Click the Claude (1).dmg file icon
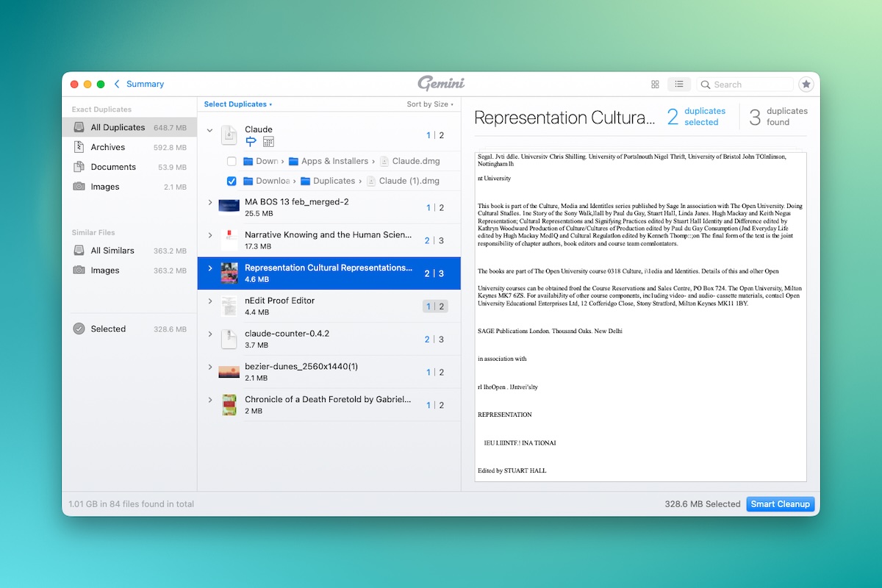This screenshot has width=882, height=588. [371, 181]
